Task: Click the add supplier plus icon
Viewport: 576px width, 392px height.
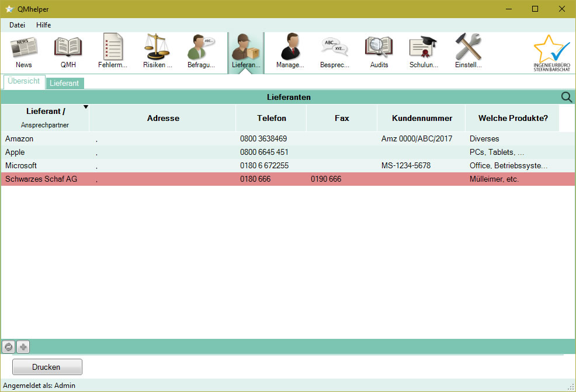Action: click(23, 347)
